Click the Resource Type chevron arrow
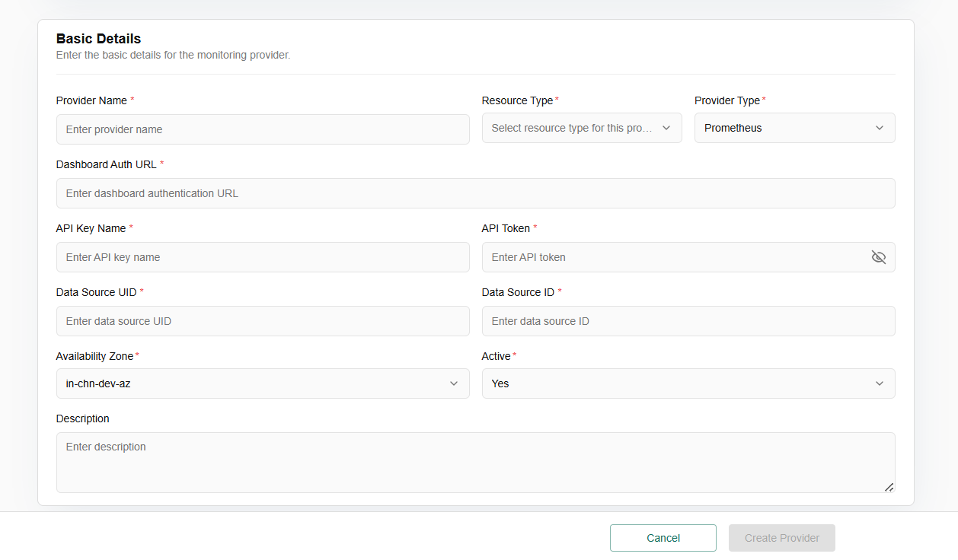This screenshot has width=958, height=560. pyautogui.click(x=666, y=128)
